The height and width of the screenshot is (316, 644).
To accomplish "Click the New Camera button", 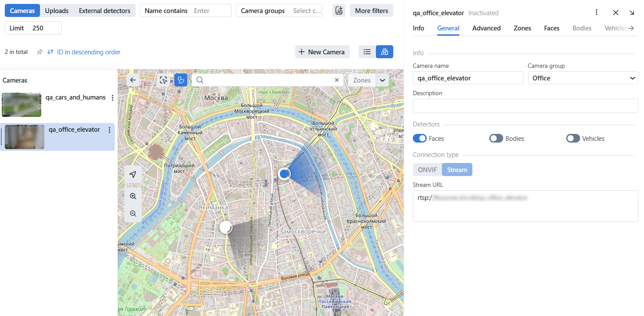I will (x=322, y=52).
